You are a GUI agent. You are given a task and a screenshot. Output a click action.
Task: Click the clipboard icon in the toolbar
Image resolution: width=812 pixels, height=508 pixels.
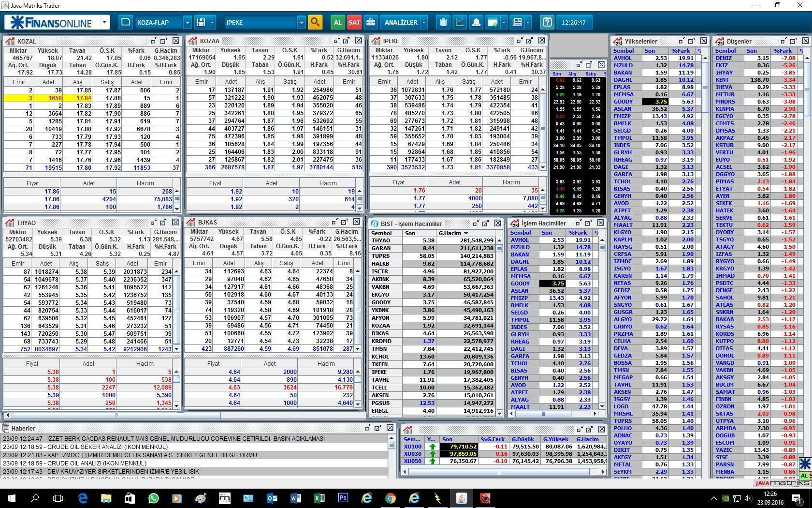443,22
